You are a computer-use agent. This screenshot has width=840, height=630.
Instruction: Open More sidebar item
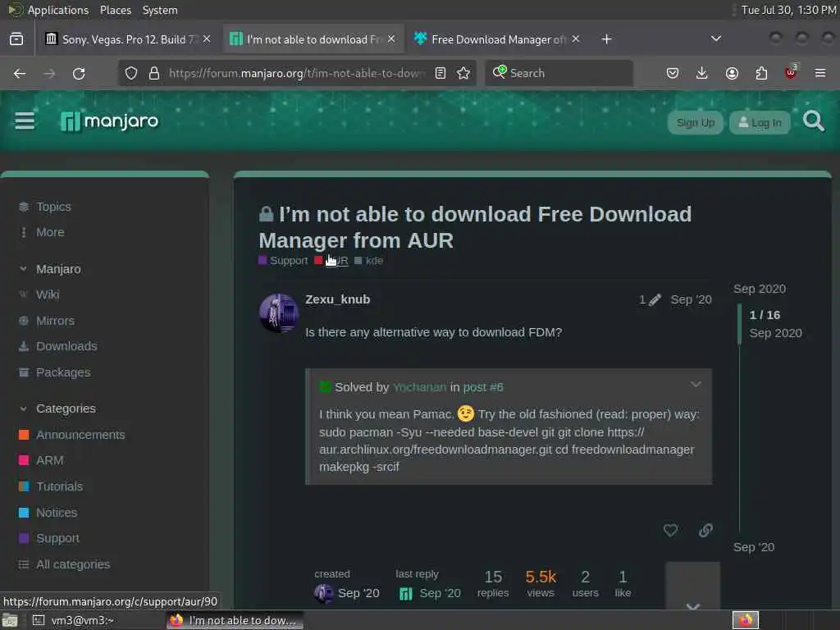[50, 232]
